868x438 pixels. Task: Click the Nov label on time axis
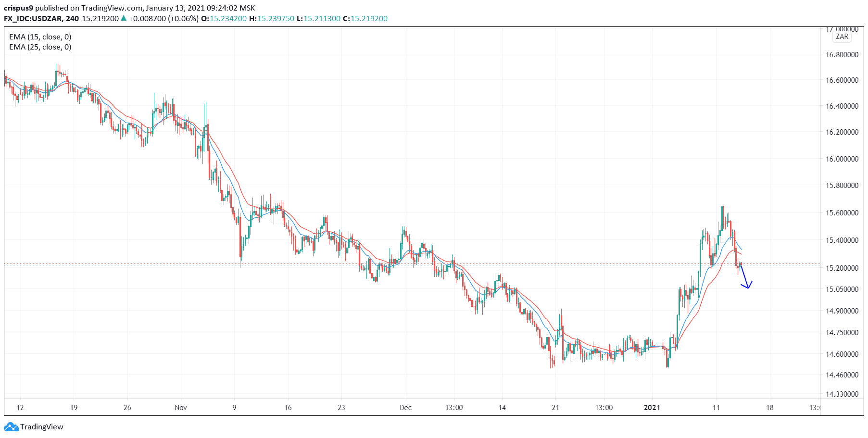tap(181, 408)
